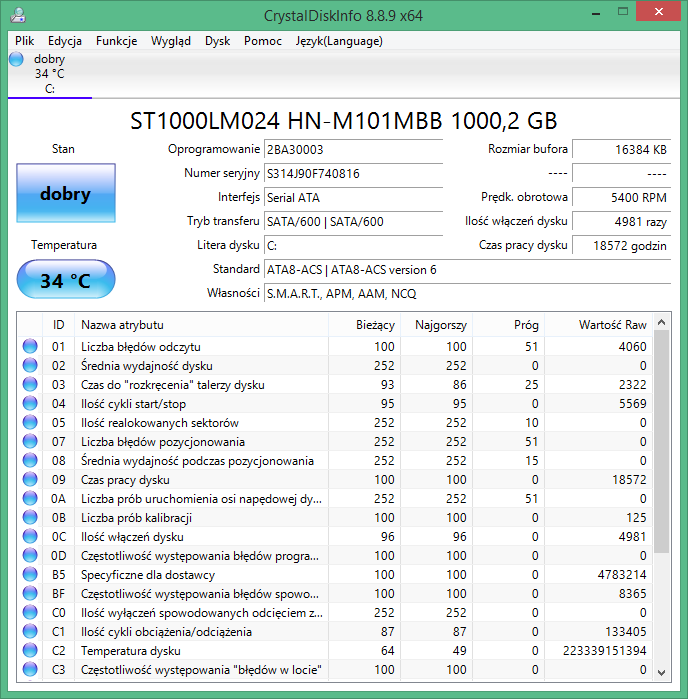Click status orb for C1 Ilość cykli obciążenia/odciążenia
688x699 pixels.
pyautogui.click(x=30, y=632)
